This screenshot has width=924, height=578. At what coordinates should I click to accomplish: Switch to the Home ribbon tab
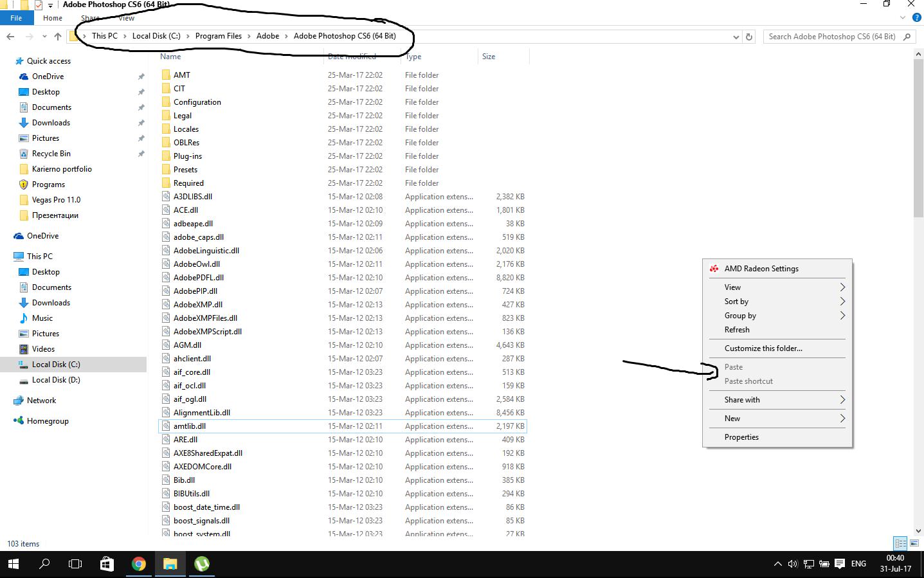(53, 18)
